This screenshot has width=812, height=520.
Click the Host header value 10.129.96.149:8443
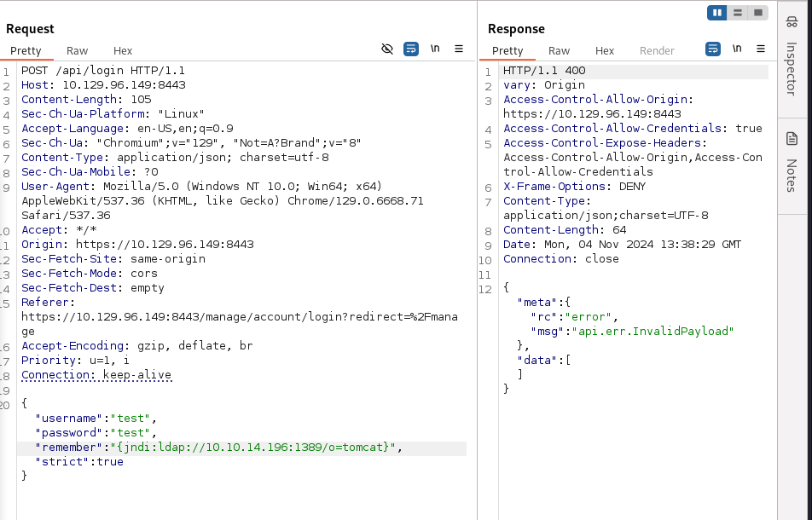124,85
